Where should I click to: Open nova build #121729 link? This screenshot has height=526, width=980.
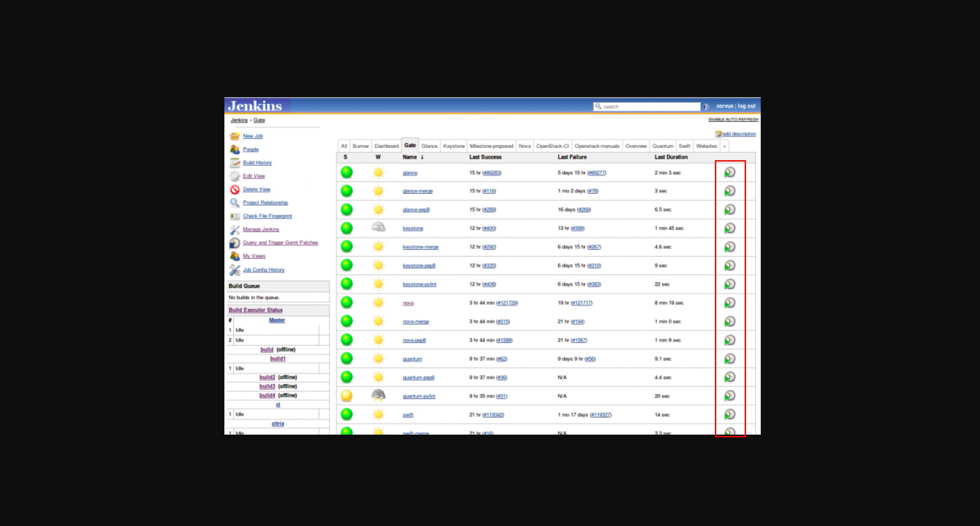click(x=507, y=303)
